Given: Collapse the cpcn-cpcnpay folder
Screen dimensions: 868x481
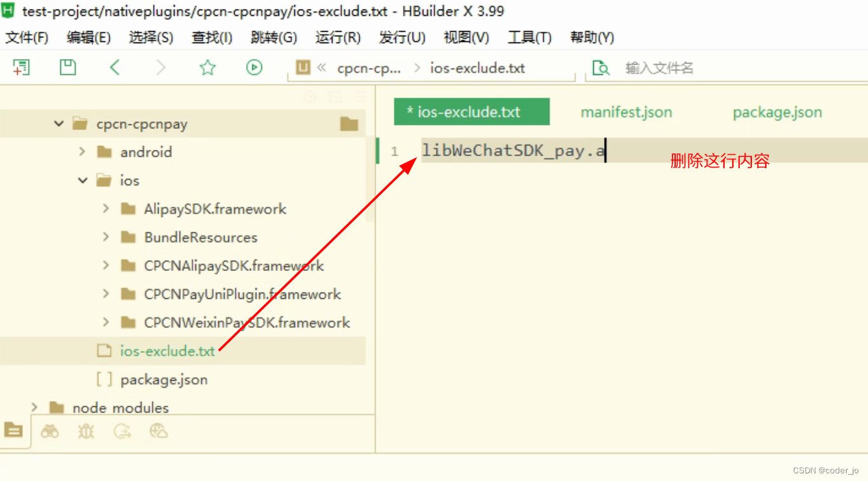Looking at the screenshot, I should coord(59,124).
